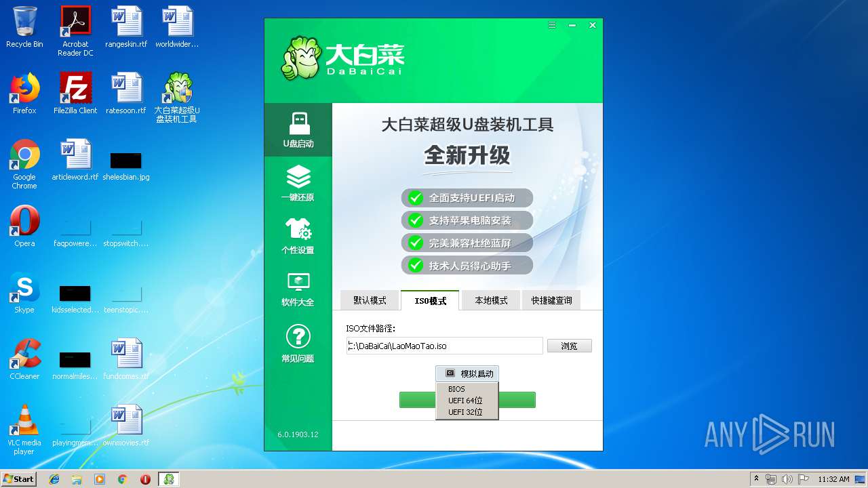Open the Google Chrome desktop shortcut
This screenshot has height=488, width=868.
click(24, 164)
